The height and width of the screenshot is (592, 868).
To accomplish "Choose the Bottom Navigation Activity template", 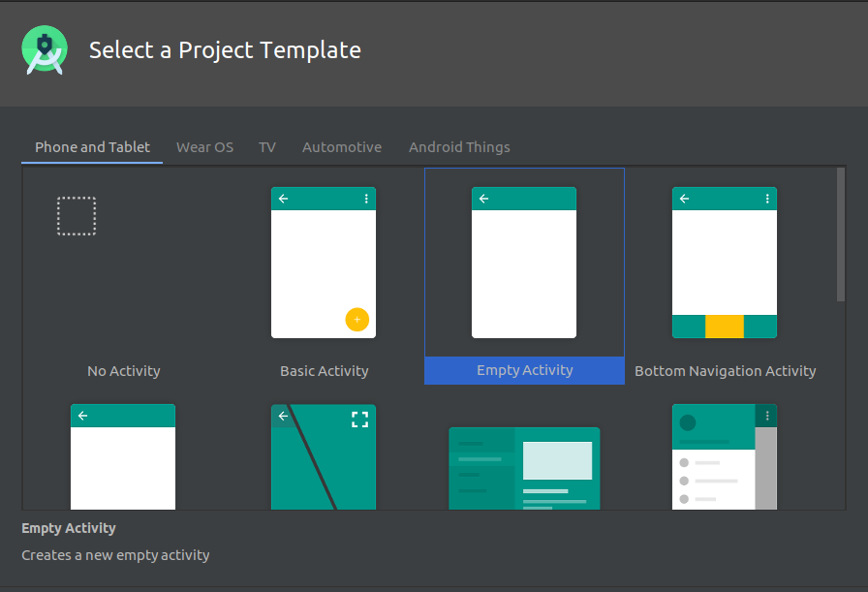I will [x=725, y=262].
